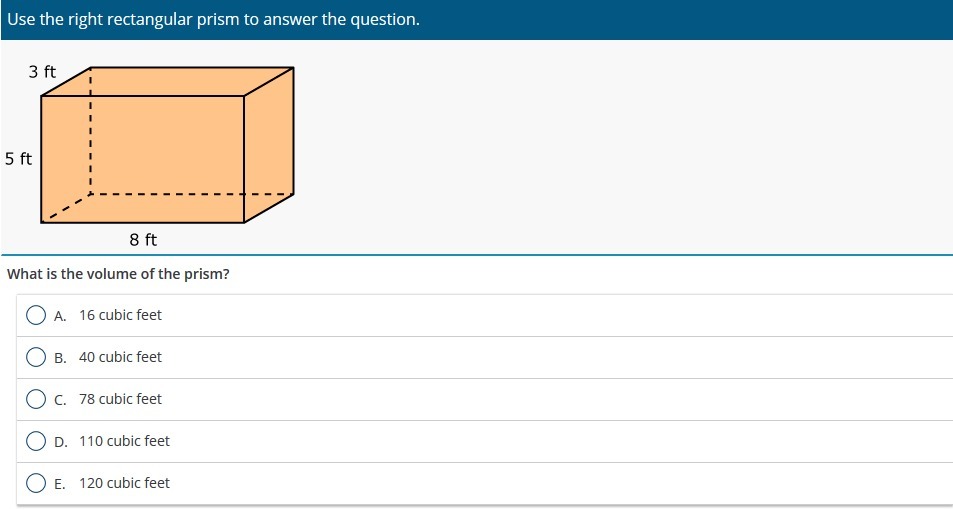The image size is (953, 510).
Task: Select radio button for option A
Action: click(36, 315)
